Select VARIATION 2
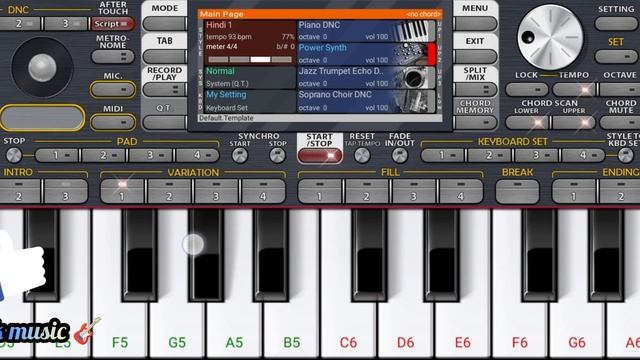This screenshot has width=640, height=360. [x=169, y=191]
